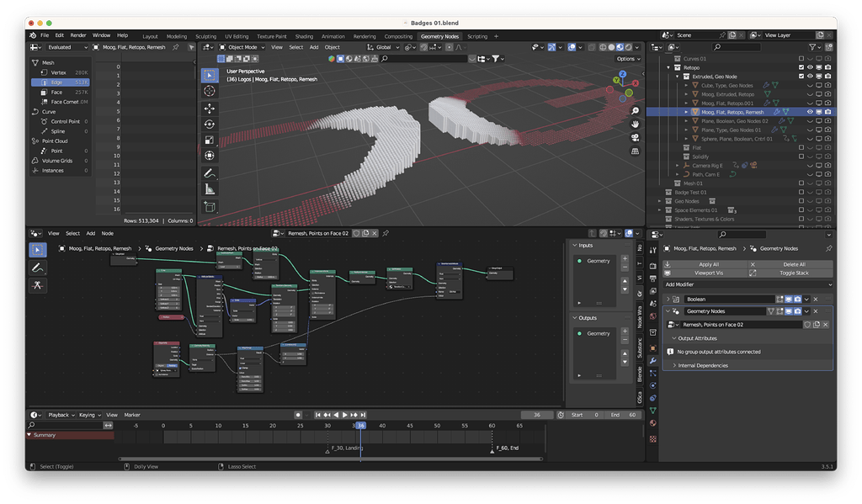Viewport: 862px width, 504px height.
Task: Open the Playback menu in timeline
Action: point(61,415)
